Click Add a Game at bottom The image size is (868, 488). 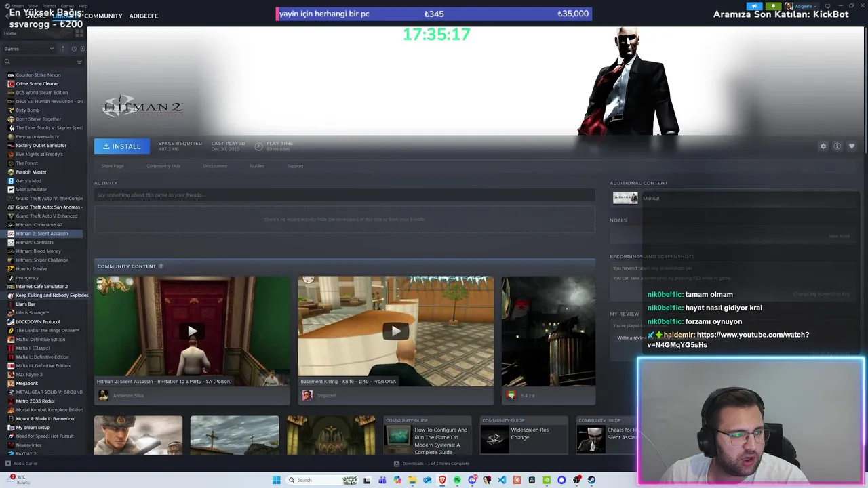point(21,464)
